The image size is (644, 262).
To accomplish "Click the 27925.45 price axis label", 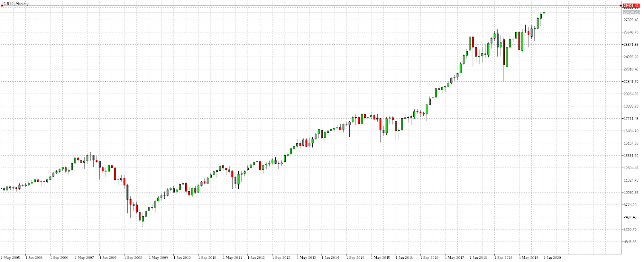I will [x=631, y=20].
